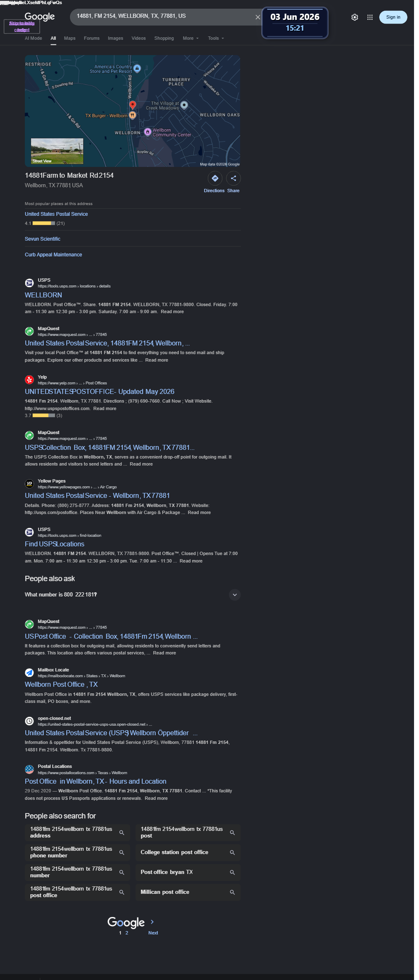Switch to the Images tab

point(116,38)
